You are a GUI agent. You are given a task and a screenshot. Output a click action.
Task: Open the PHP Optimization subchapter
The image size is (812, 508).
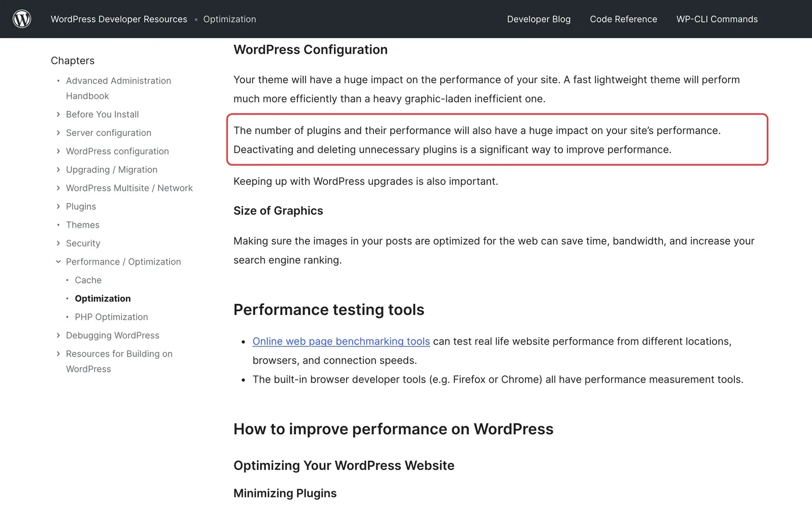[x=112, y=317]
